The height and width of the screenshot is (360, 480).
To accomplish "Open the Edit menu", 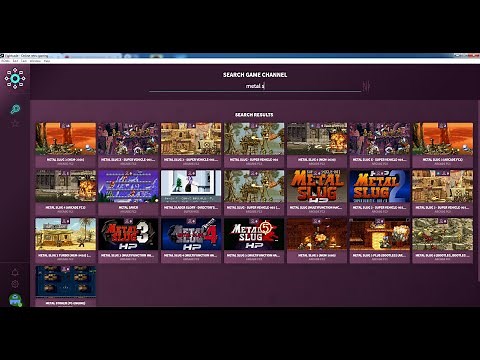I will click(15, 61).
